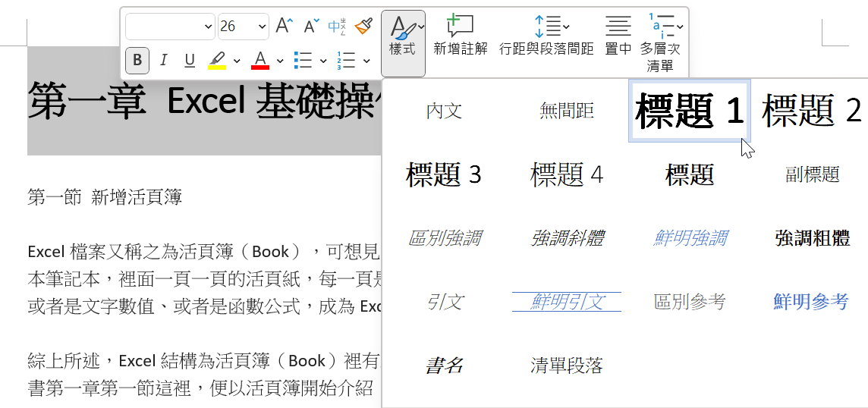Apply the 標題 3 style

(444, 175)
